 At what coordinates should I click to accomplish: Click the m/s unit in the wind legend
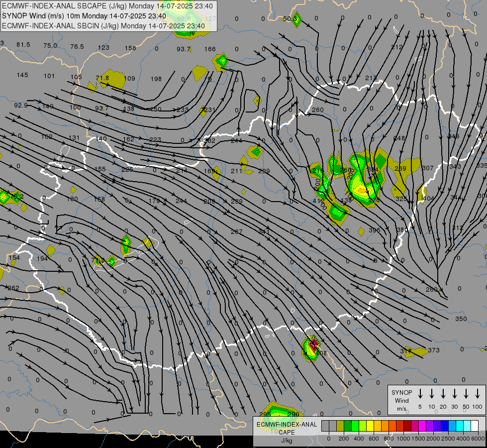click(x=401, y=409)
